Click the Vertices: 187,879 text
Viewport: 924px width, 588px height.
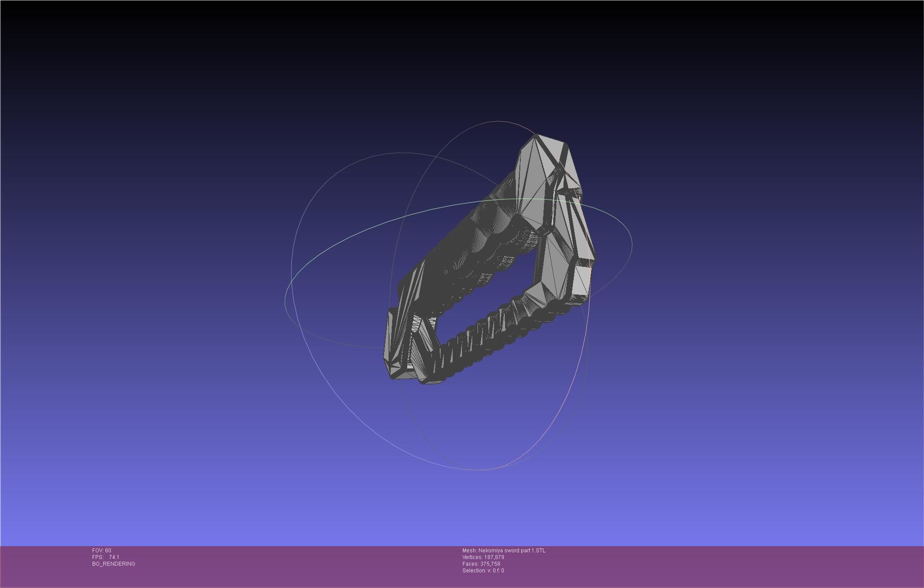[x=483, y=557]
